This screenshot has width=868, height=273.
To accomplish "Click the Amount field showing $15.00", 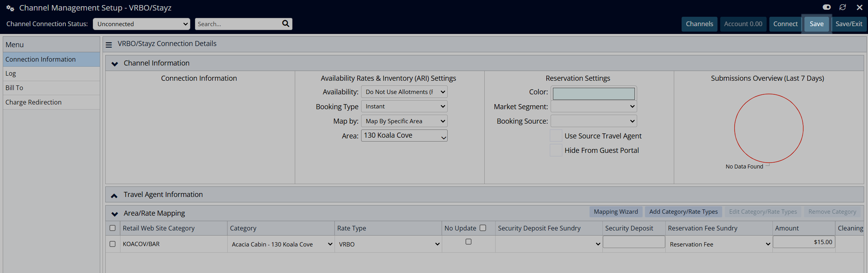I will click(x=804, y=242).
